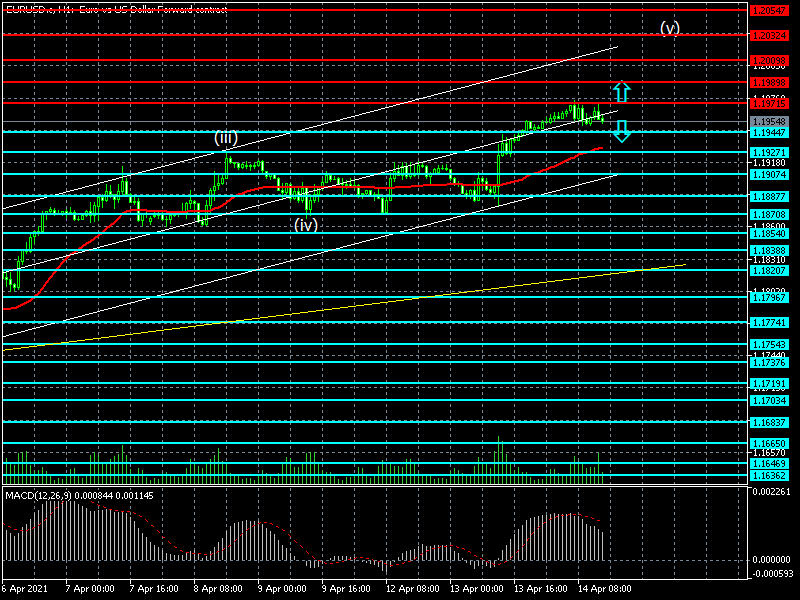Select the 1.16362 cyan price label
Image resolution: width=800 pixels, height=600 pixels.
click(x=769, y=476)
